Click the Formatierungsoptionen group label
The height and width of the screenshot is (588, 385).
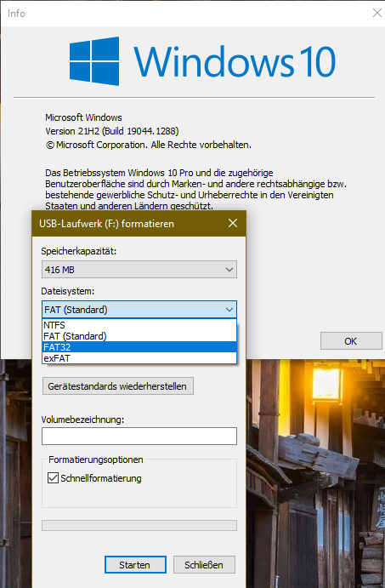coord(96,460)
